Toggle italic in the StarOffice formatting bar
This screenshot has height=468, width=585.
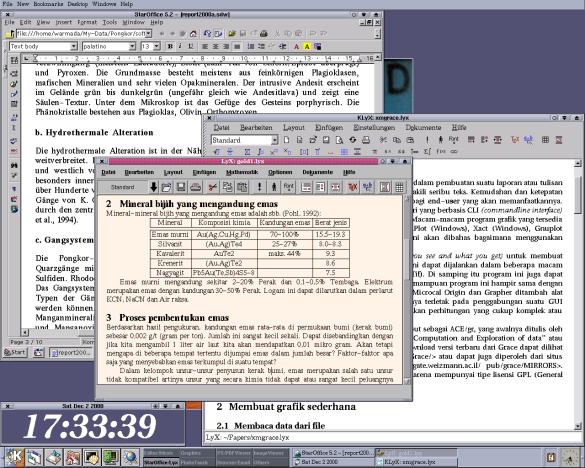pos(180,46)
